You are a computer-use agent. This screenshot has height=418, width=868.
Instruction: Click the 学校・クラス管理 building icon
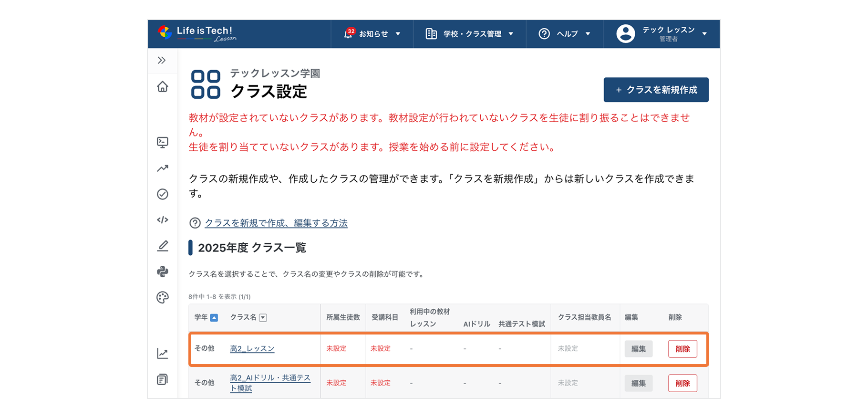[431, 34]
